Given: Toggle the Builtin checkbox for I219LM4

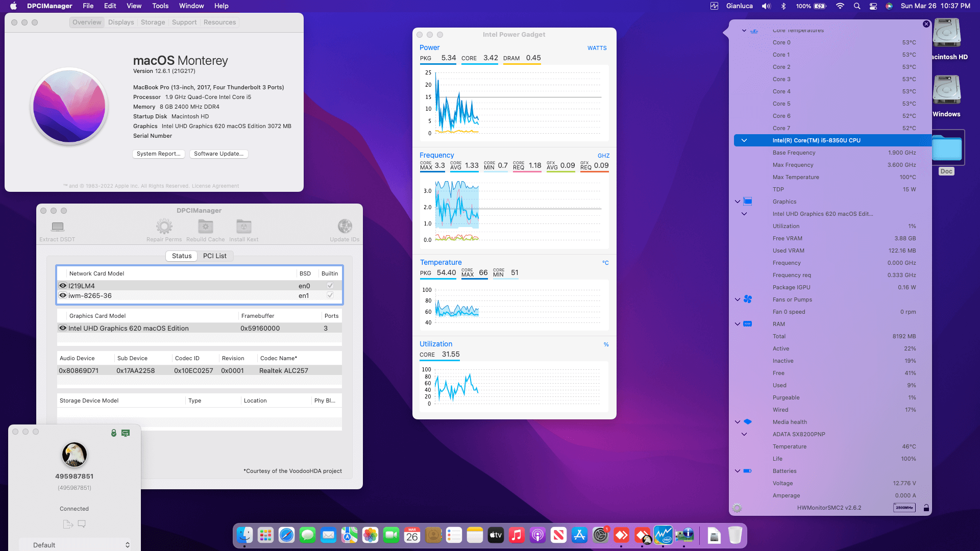Looking at the screenshot, I should tap(330, 286).
